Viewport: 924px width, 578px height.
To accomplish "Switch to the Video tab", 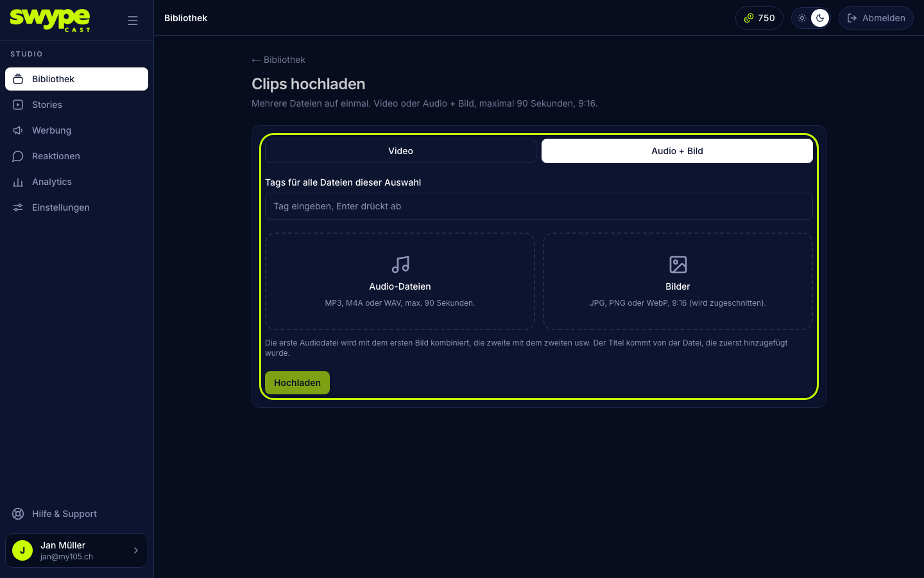I will pos(400,151).
